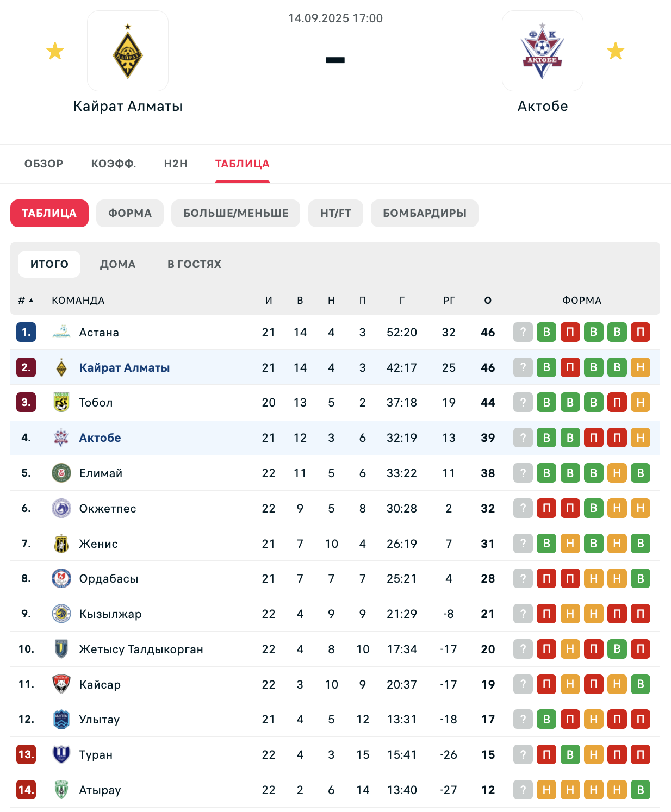Select the ФОРМА filter button
671x812 pixels.
[130, 213]
